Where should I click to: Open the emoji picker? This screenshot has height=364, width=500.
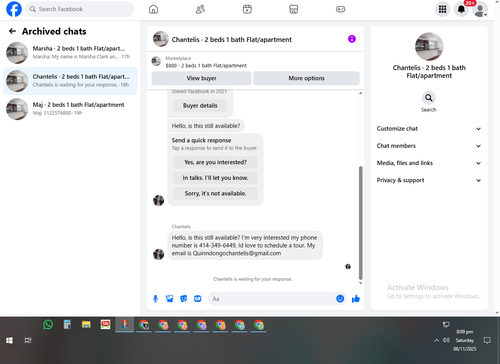click(340, 299)
